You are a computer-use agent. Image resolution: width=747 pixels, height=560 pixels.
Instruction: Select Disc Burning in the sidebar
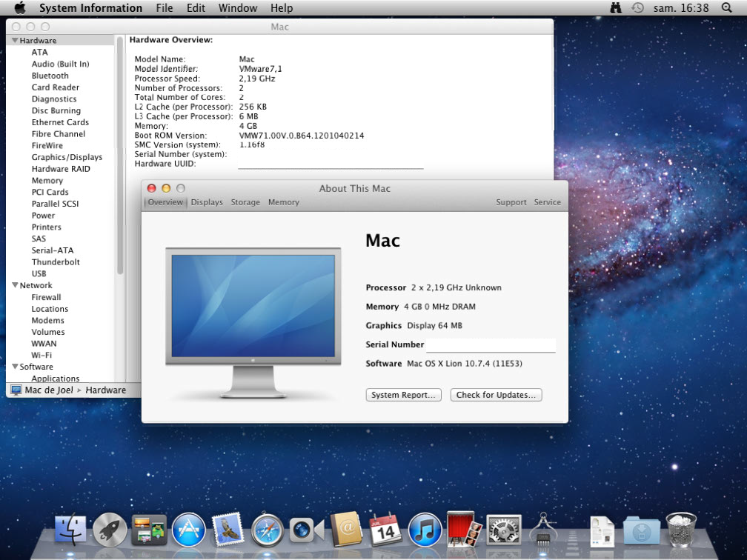click(56, 110)
